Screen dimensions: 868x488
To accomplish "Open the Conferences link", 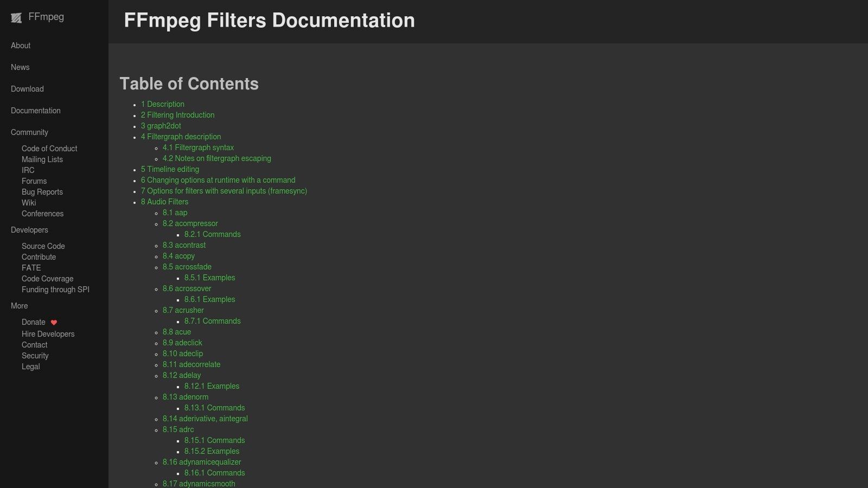I will pos(42,214).
